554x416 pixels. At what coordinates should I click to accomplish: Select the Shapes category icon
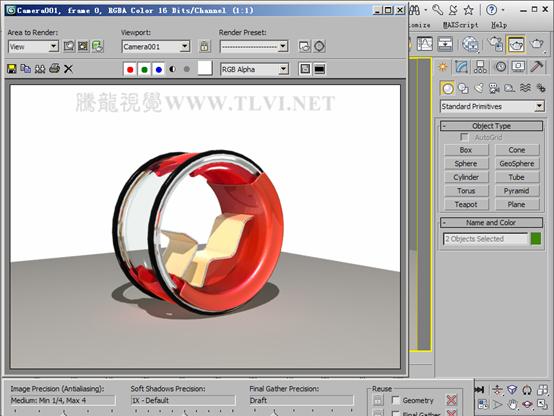tap(463, 88)
